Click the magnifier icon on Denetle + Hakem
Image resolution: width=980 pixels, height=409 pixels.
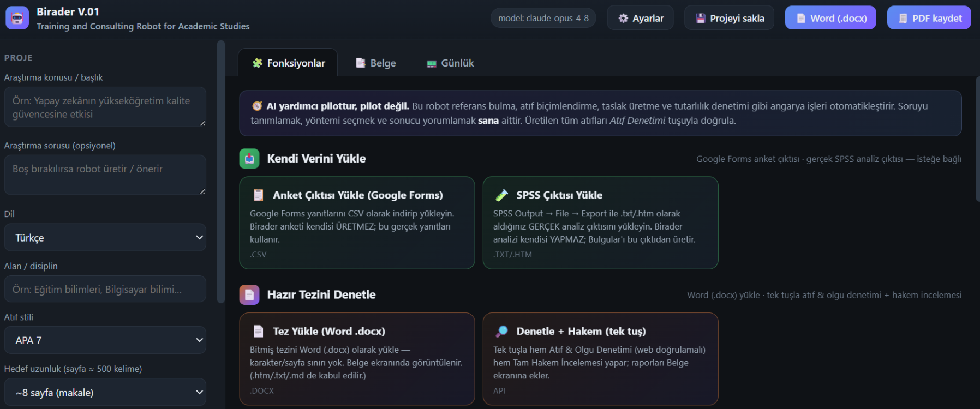502,332
